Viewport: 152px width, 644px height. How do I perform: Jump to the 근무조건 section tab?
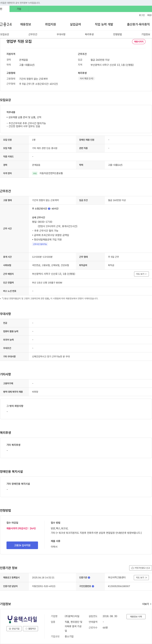click(x=33, y=34)
